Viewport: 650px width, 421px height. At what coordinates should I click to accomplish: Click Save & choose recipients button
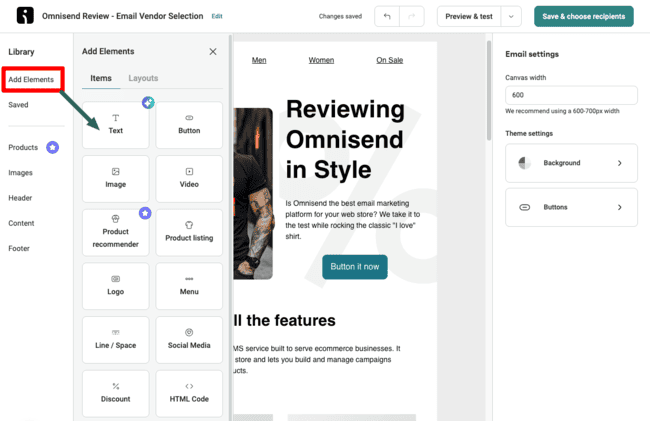(584, 16)
